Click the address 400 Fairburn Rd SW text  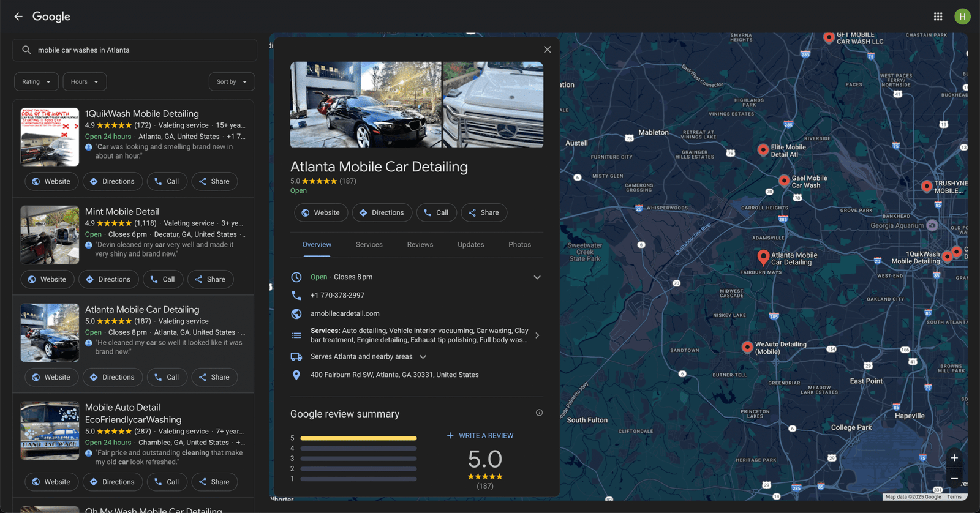394,375
